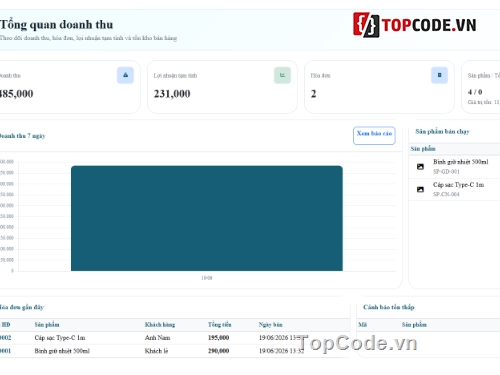
Task: Click the Sản phẩm column header in invoices
Action: coord(47,325)
